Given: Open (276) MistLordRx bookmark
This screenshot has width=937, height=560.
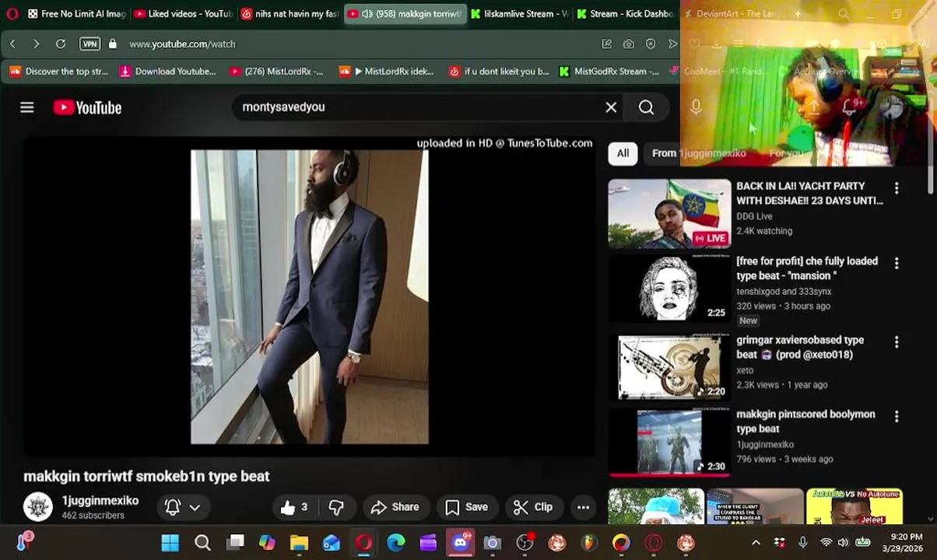Looking at the screenshot, I should 276,72.
